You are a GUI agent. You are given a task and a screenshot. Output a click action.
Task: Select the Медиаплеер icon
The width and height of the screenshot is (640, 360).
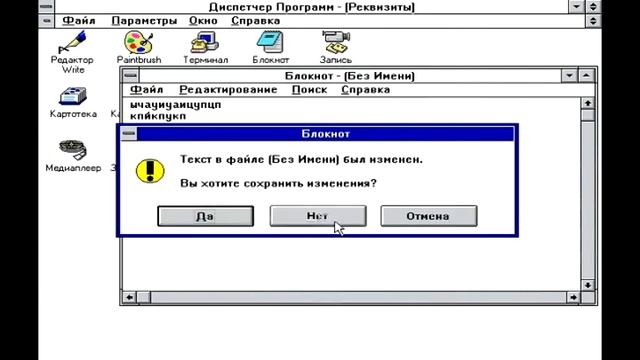pyautogui.click(x=73, y=156)
